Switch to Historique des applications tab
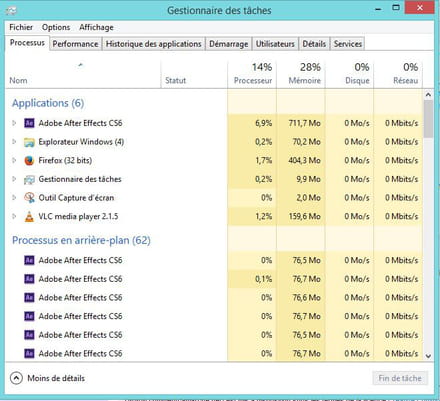Viewport: 440px width, 401px height. pos(153,44)
